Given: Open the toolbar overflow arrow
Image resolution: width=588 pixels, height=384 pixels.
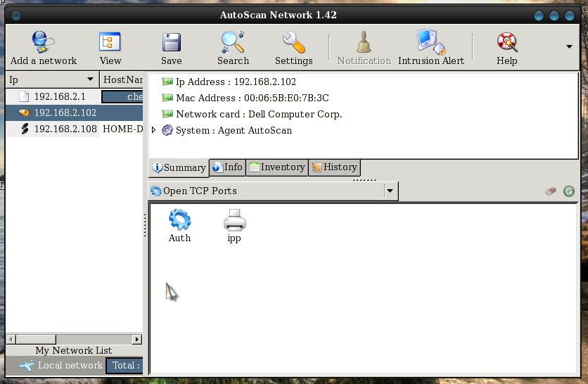Looking at the screenshot, I should pos(569,47).
